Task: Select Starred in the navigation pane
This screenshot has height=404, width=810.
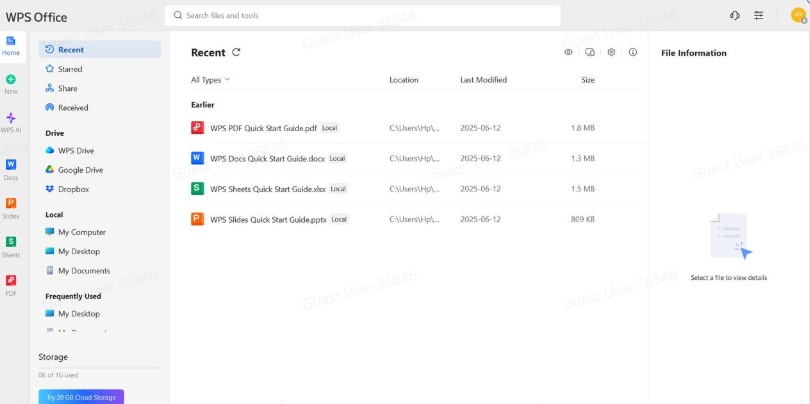Action: tap(70, 69)
